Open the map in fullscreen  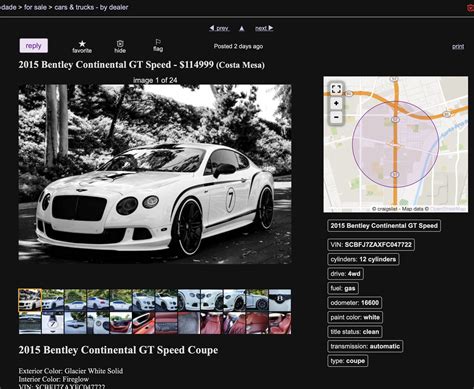point(336,89)
